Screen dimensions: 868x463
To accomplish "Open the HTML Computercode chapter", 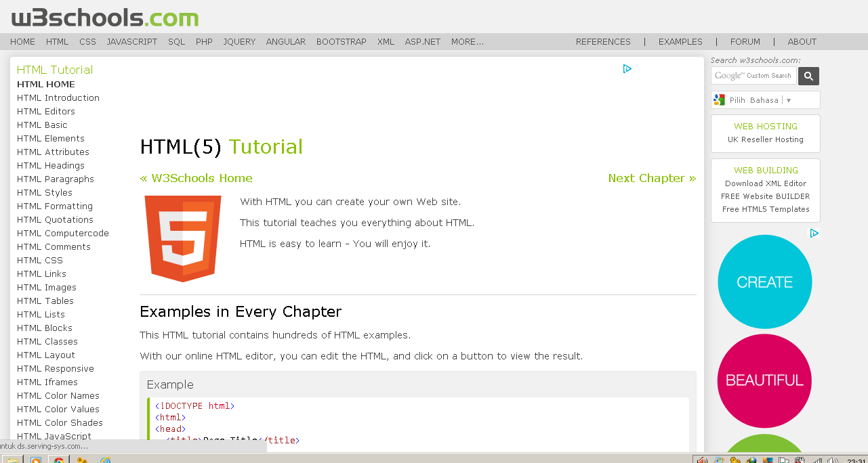I will pos(63,234).
